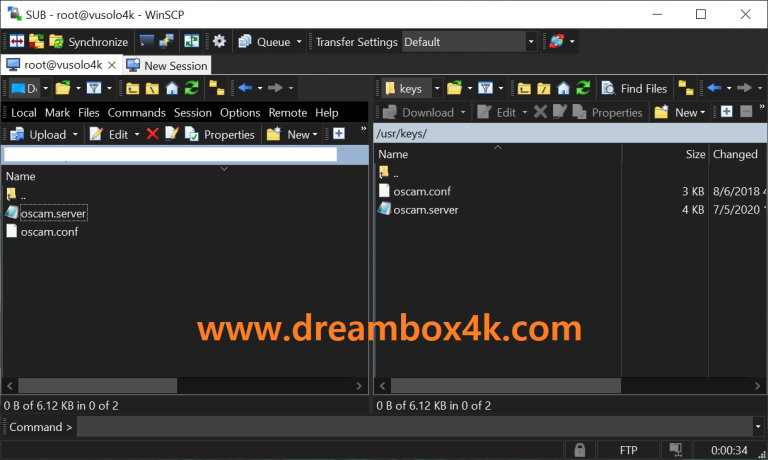Go to remote root directory icon
Viewport: 768px width, 460px height.
(x=544, y=88)
